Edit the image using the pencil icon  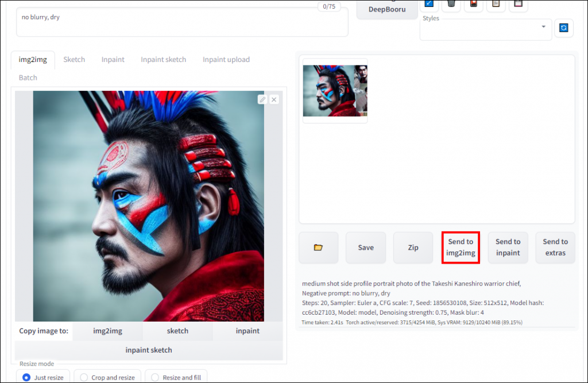(x=262, y=99)
